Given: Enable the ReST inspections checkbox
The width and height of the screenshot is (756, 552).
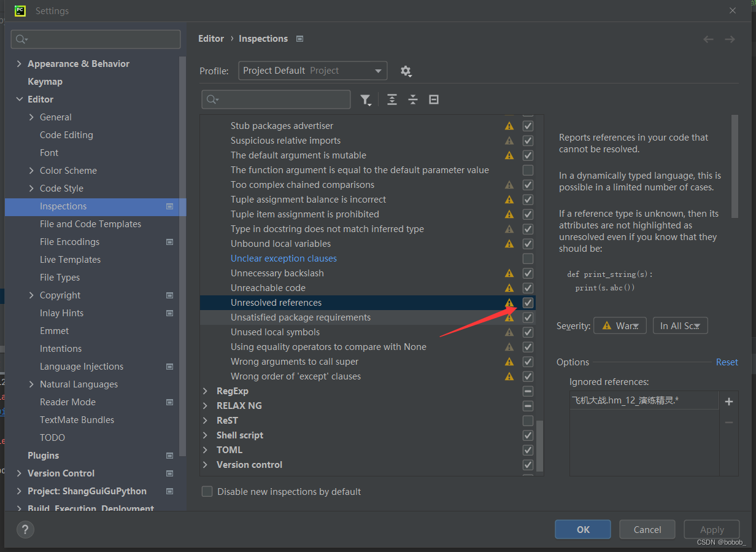Looking at the screenshot, I should coord(528,421).
